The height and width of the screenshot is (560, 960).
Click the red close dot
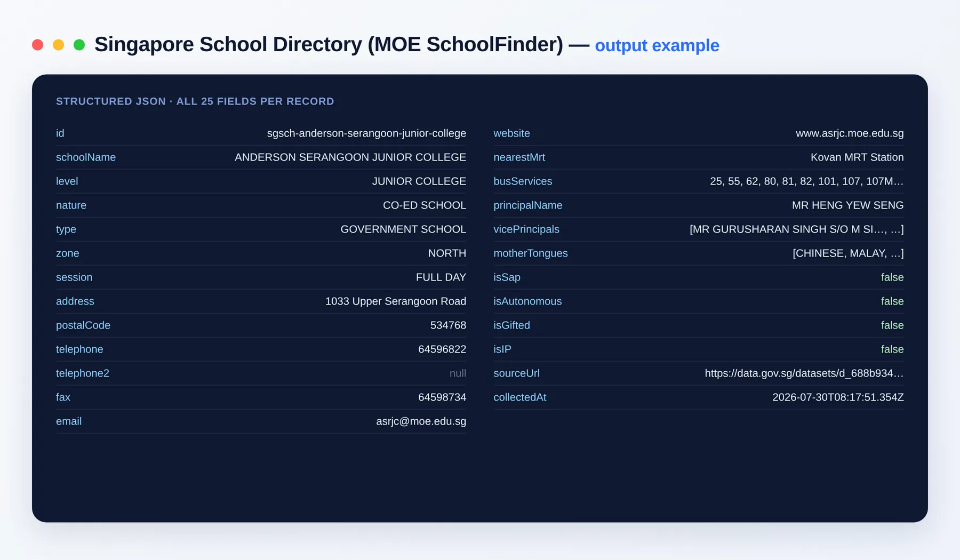pyautogui.click(x=37, y=45)
